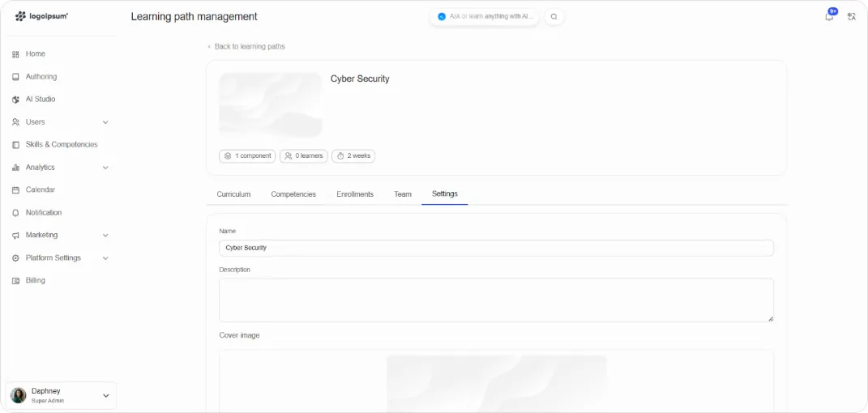Open the Team tab
Viewport: 868px width, 413px height.
[x=403, y=194]
